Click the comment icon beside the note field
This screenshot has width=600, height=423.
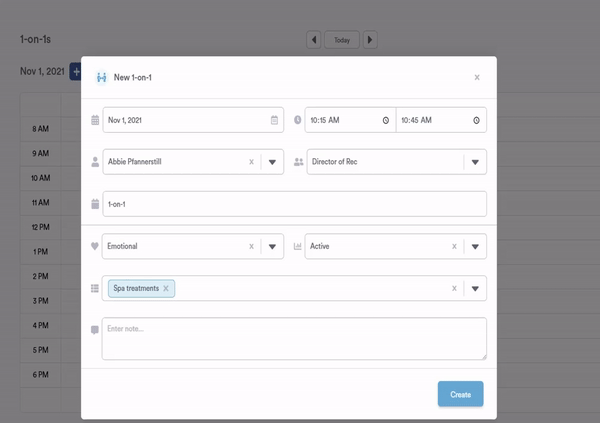(95, 330)
